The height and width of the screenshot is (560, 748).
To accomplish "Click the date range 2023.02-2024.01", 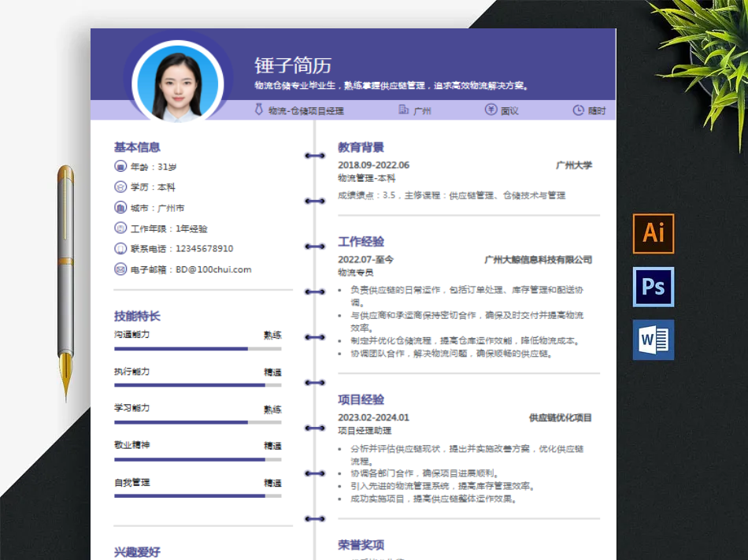I will 373,417.
